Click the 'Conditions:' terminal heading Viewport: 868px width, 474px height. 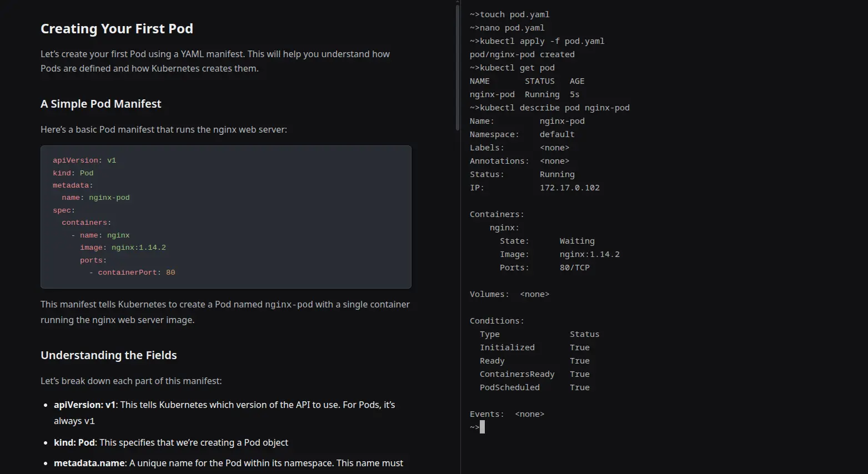(497, 321)
